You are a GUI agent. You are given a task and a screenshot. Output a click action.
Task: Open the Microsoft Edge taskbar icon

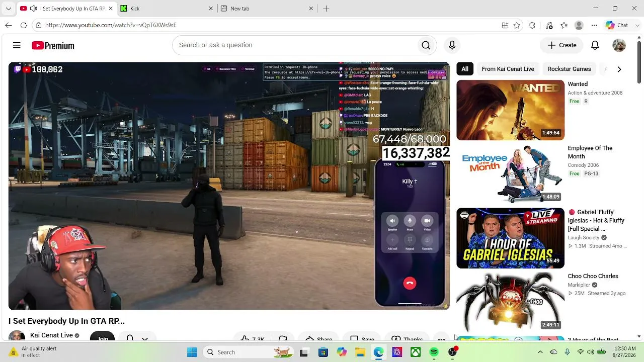point(378,352)
